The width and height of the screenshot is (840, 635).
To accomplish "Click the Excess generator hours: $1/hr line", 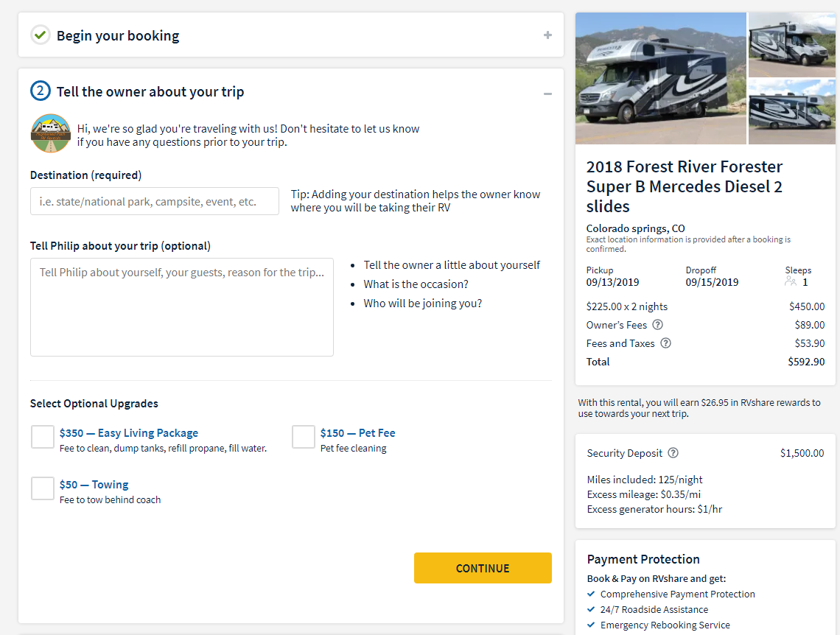I will pos(654,509).
